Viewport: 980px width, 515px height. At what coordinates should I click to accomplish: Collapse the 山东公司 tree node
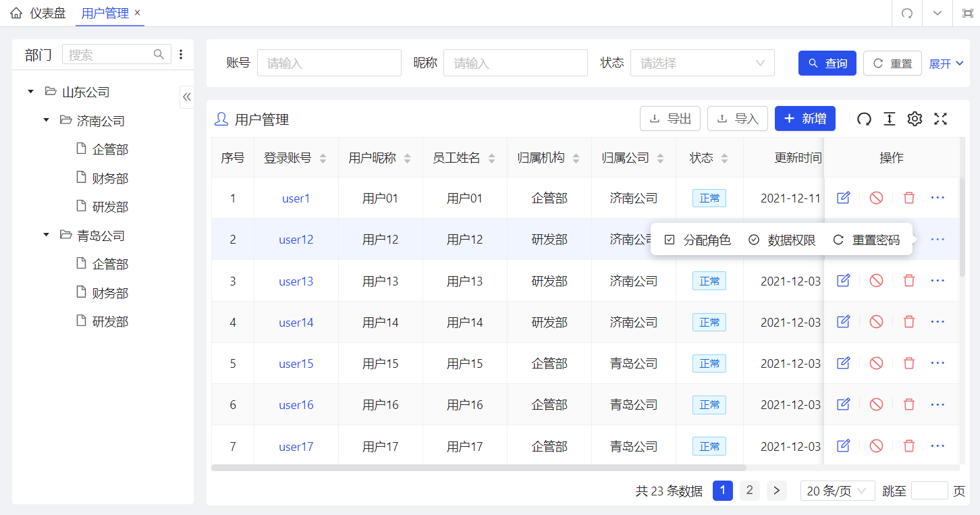[30, 91]
